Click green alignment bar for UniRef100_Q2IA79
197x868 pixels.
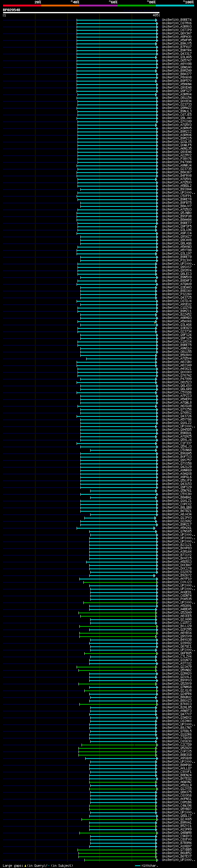[117, 667]
